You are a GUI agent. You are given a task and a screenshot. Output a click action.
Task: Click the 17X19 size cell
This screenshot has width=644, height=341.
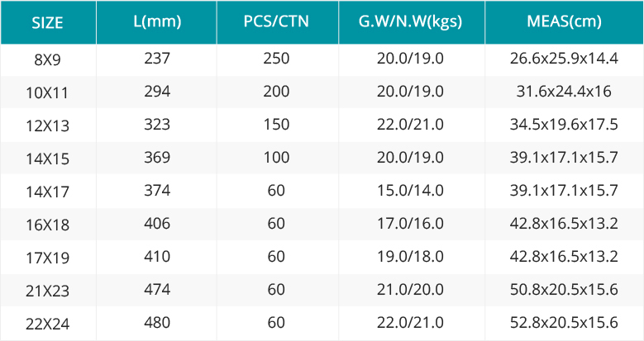point(48,258)
